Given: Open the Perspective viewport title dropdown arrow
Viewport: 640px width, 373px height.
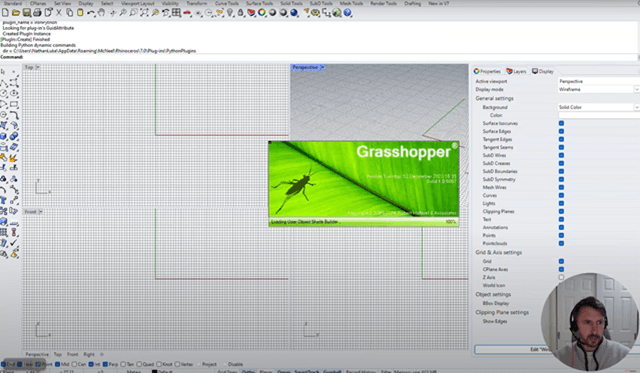Looking at the screenshot, I should click(322, 67).
